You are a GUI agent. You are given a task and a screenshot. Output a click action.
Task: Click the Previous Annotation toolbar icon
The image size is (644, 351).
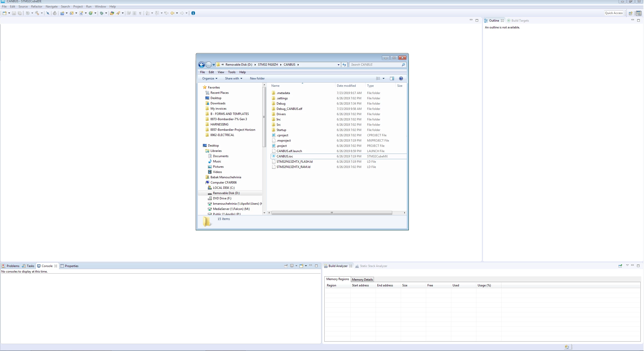tap(157, 13)
